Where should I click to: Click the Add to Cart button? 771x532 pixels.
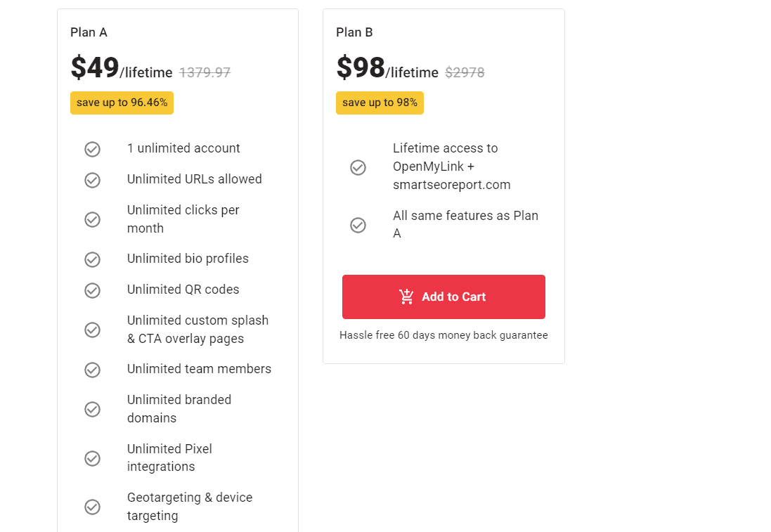(443, 297)
